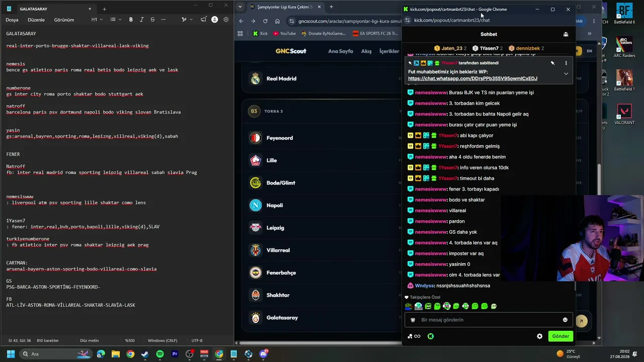
Task: Open the Chrome apps grid in bookmarks bar
Action: 240,34
